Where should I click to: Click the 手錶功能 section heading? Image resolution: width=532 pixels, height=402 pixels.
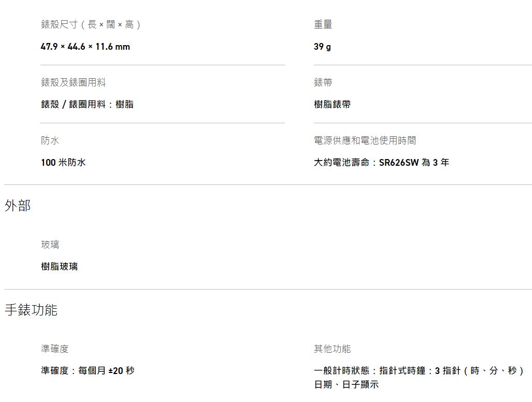click(31, 310)
